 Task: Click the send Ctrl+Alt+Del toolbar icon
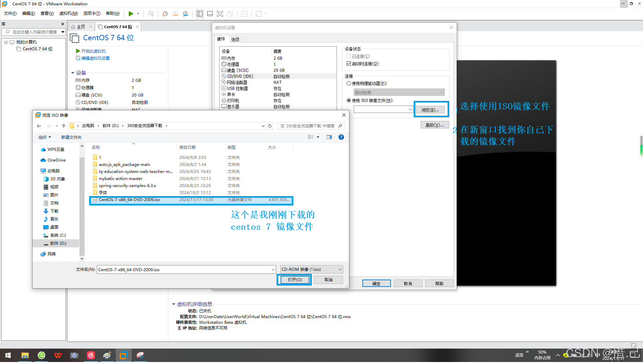(x=151, y=14)
